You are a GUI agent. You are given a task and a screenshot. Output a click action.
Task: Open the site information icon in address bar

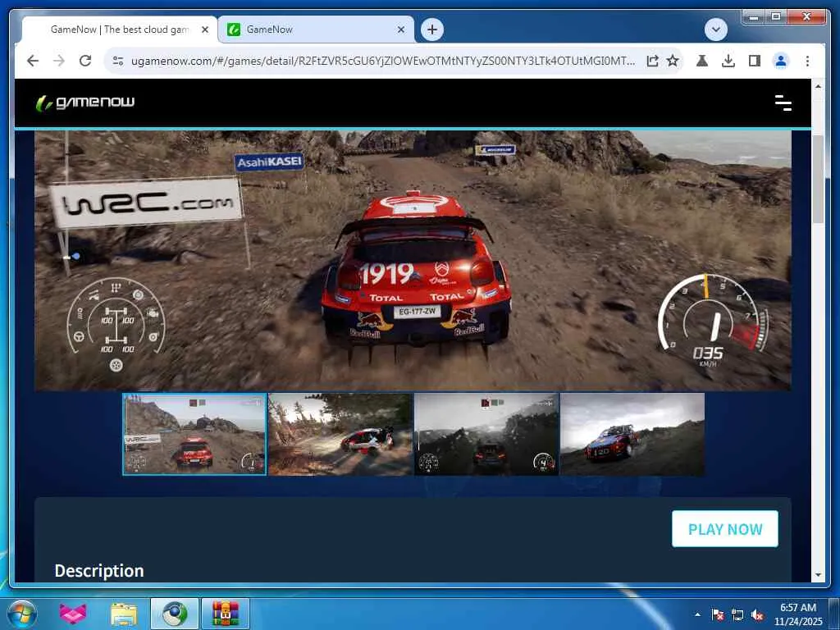point(118,61)
